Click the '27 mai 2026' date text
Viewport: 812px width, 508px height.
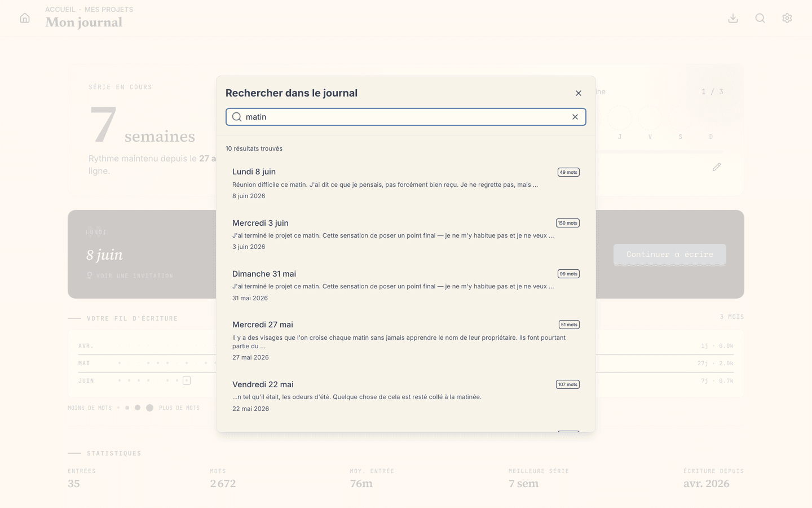coord(250,357)
